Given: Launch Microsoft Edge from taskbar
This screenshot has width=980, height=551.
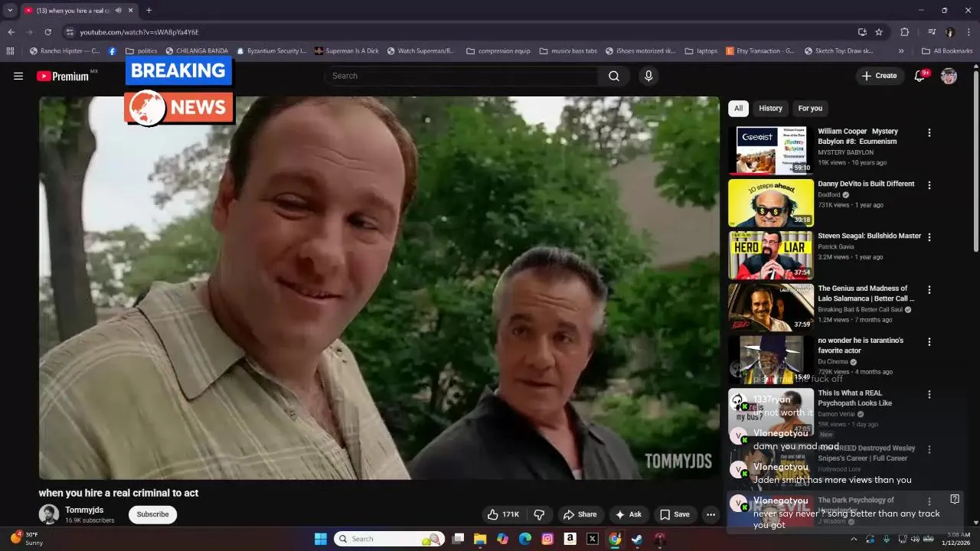Looking at the screenshot, I should pos(525,539).
